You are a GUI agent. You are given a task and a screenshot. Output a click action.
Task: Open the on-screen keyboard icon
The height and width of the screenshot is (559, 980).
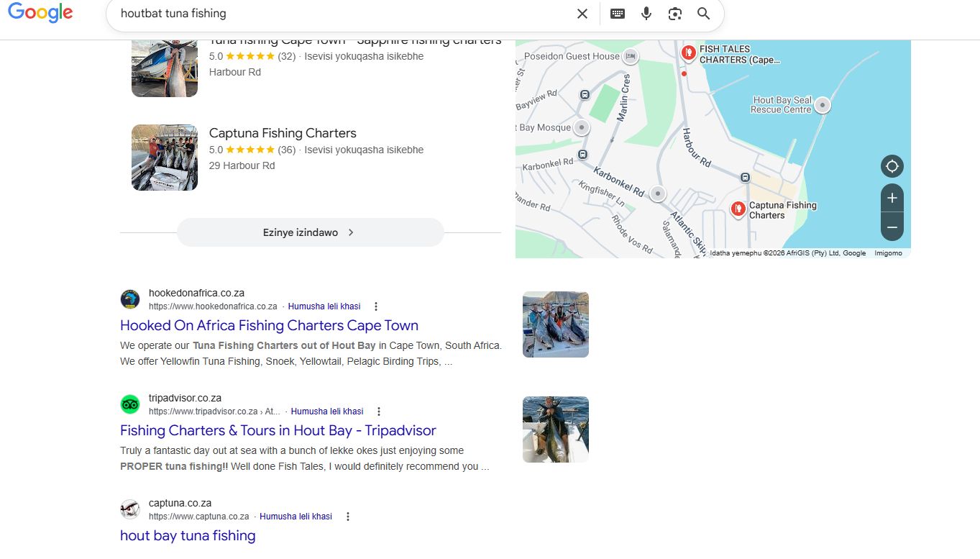618,14
